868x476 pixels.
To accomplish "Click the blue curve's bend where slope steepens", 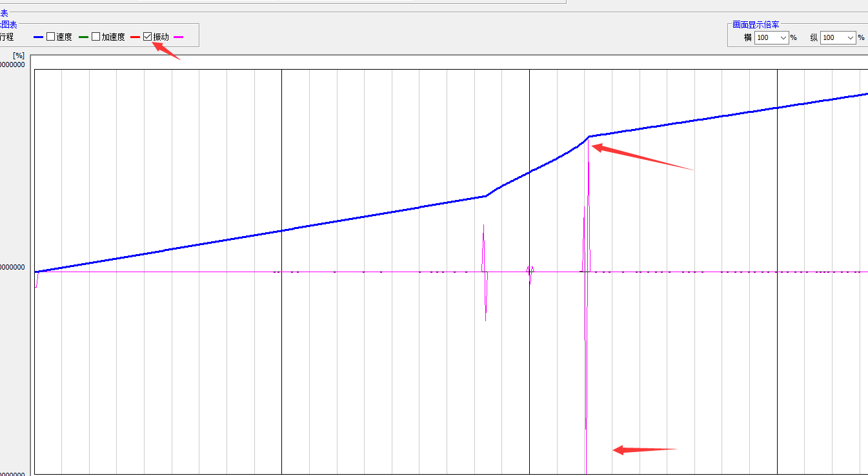I will pos(486,195).
